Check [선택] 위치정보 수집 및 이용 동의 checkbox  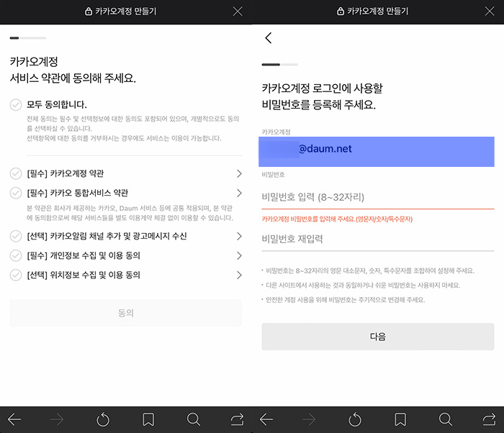pos(16,275)
